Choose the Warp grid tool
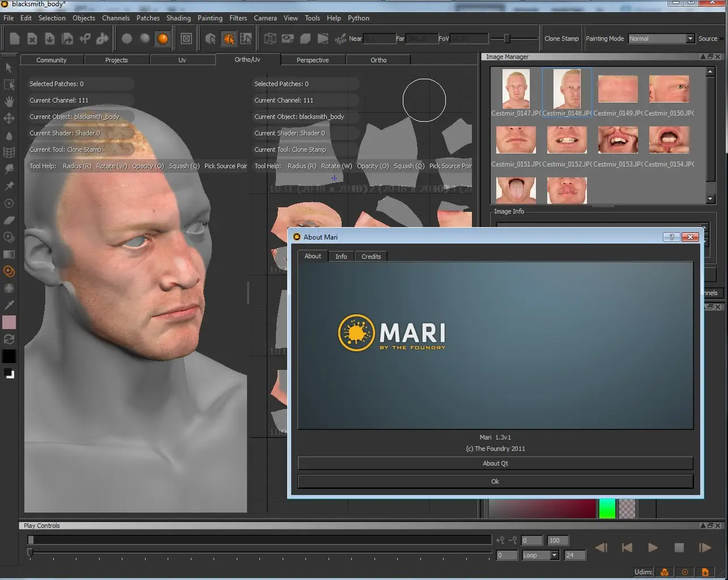 pyautogui.click(x=9, y=152)
